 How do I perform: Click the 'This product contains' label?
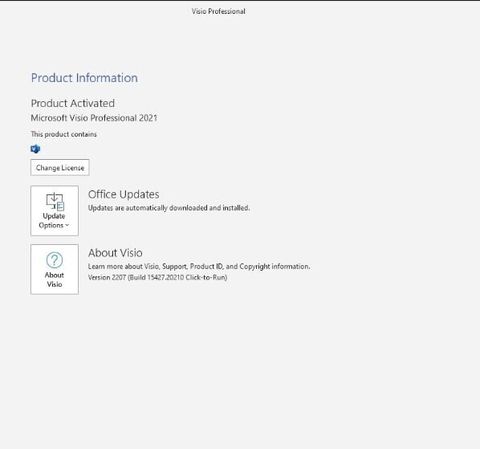coord(64,134)
